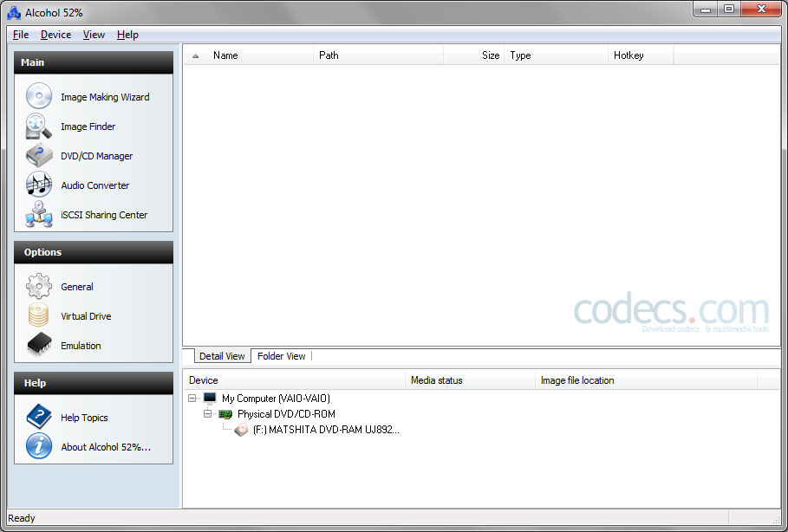Select My Computer (VAIO-VAIO) tree row
The width and height of the screenshot is (788, 532).
coord(276,399)
